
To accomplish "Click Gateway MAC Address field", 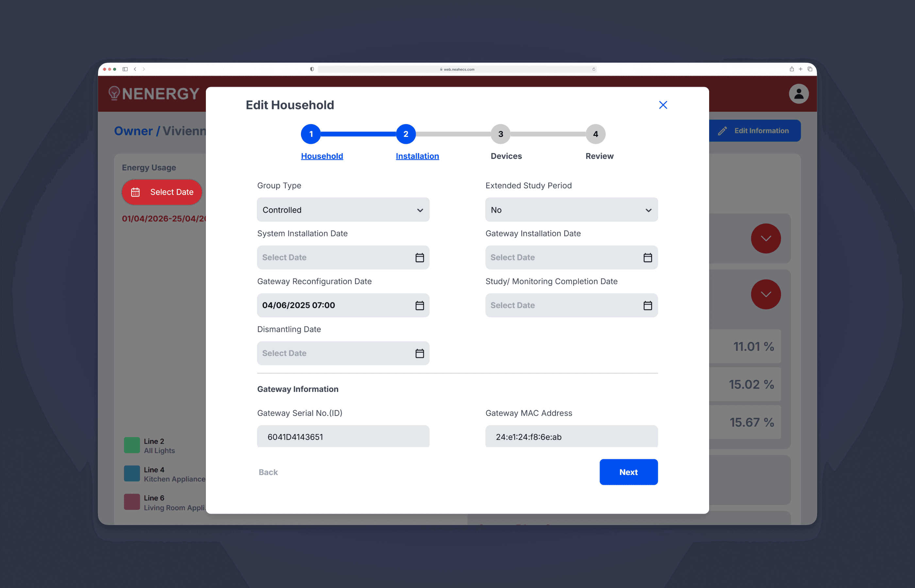I will [x=571, y=436].
